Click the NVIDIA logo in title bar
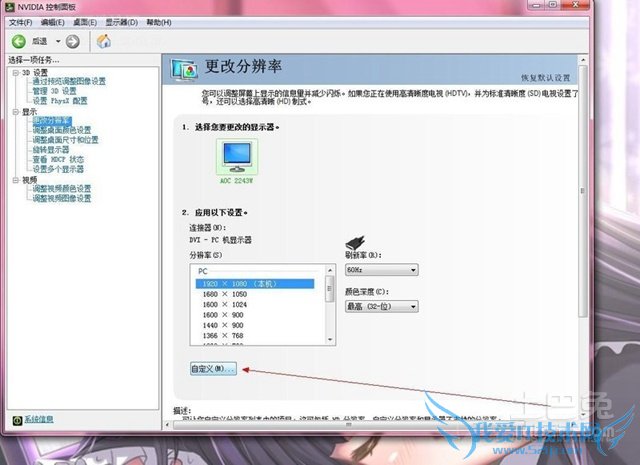Image resolution: width=640 pixels, height=465 pixels. pyautogui.click(x=9, y=7)
